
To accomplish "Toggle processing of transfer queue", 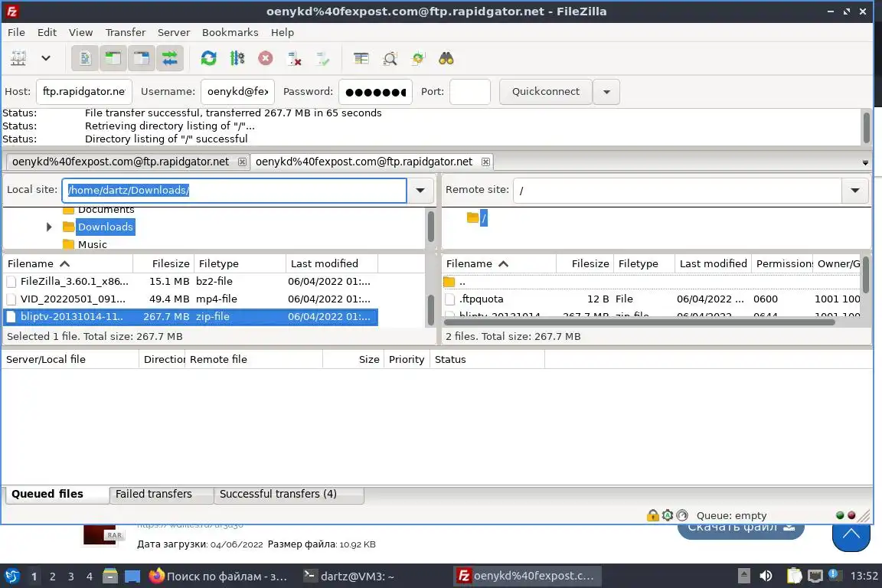I will [x=237, y=58].
